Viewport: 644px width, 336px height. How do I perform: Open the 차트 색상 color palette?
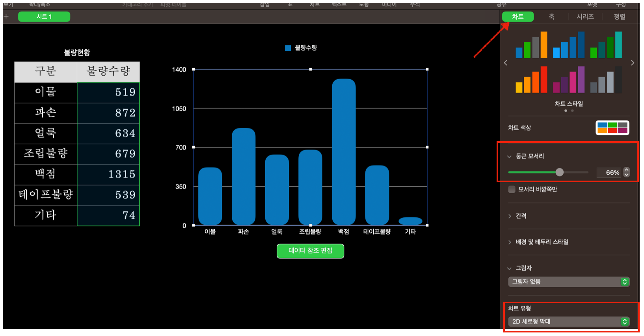pos(612,128)
